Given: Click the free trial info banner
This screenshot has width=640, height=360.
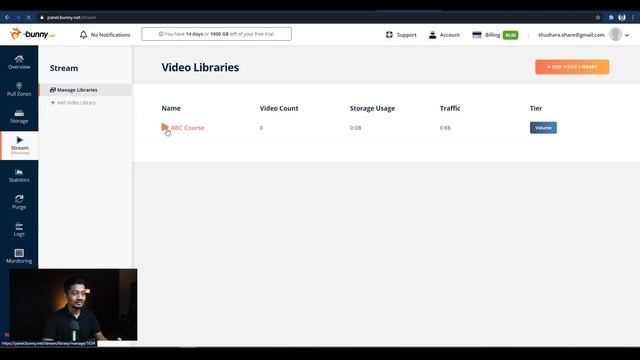Looking at the screenshot, I should [216, 34].
